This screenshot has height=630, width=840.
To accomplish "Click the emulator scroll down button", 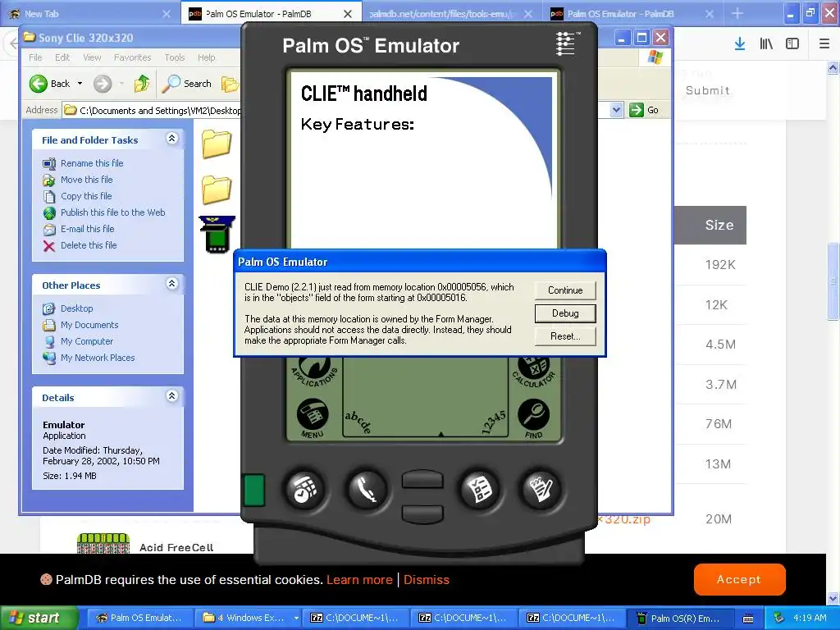I will point(422,514).
